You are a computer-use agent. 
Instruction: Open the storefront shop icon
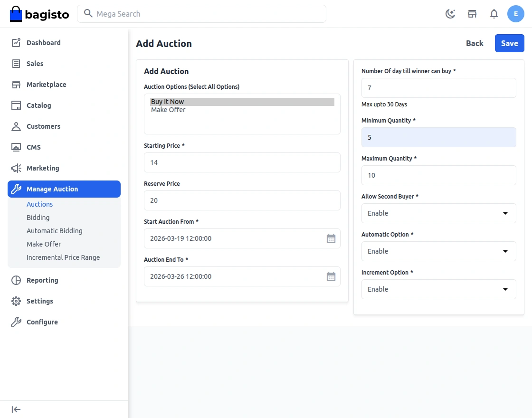pyautogui.click(x=472, y=14)
